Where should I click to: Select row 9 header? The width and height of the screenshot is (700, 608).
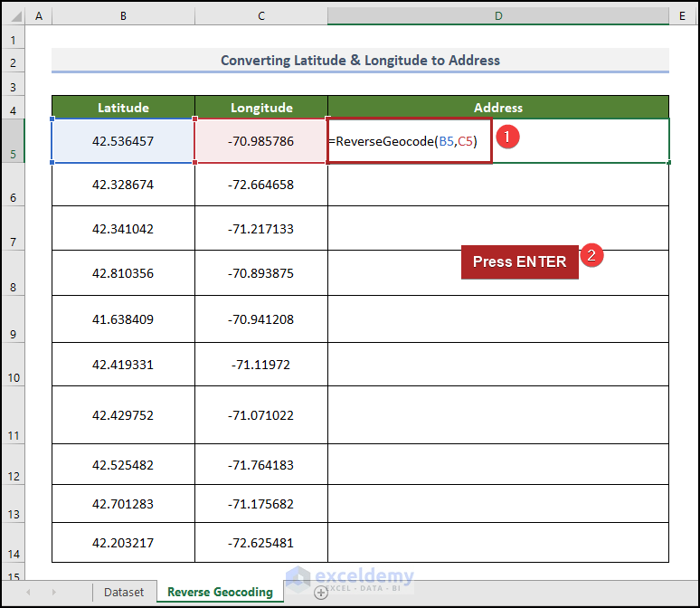click(13, 319)
